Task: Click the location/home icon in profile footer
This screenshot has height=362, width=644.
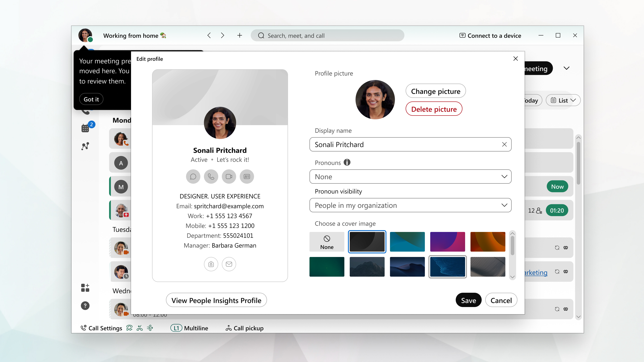Action: 211,264
